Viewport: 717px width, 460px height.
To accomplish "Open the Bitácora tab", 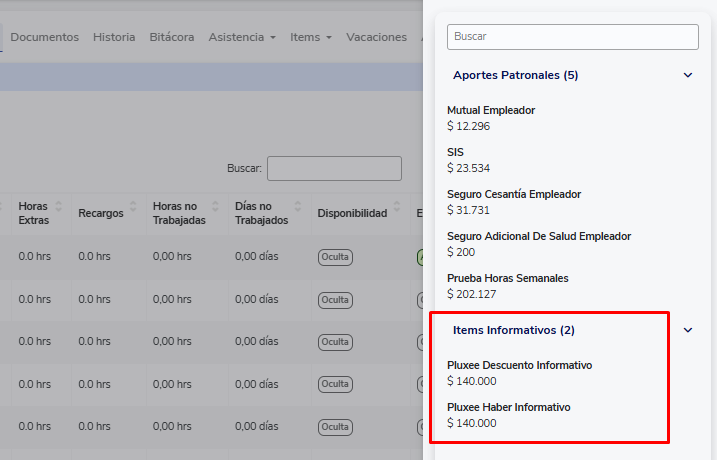I will (172, 37).
